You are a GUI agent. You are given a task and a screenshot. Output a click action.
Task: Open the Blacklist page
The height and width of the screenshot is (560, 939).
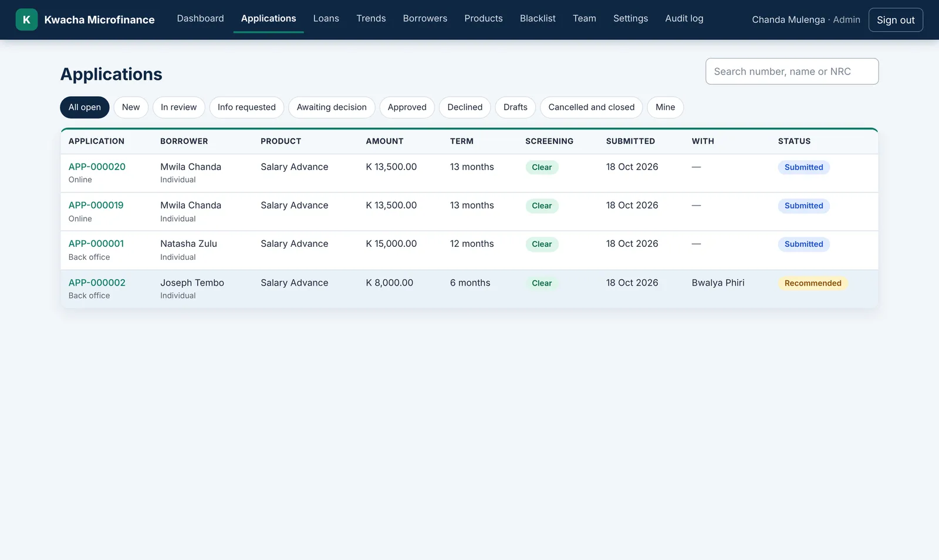538,19
